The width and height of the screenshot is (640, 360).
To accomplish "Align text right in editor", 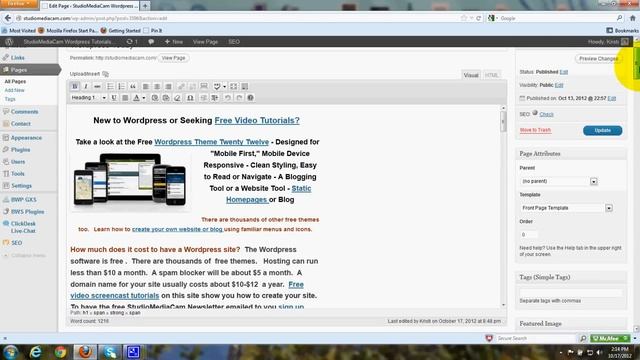I will pos(168,87).
